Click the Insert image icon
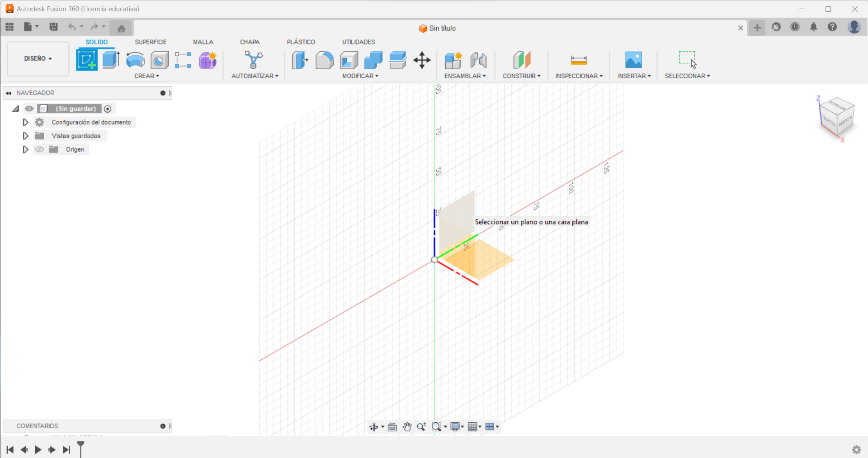 (633, 60)
